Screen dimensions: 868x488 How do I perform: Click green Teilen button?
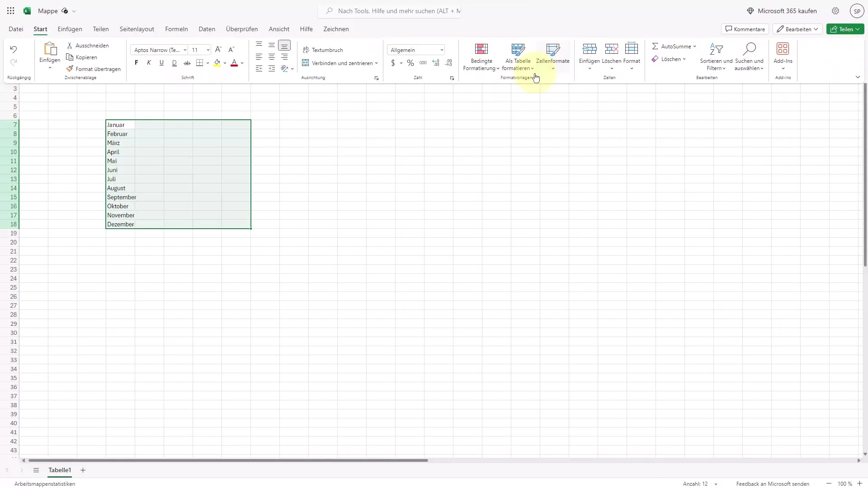845,29
